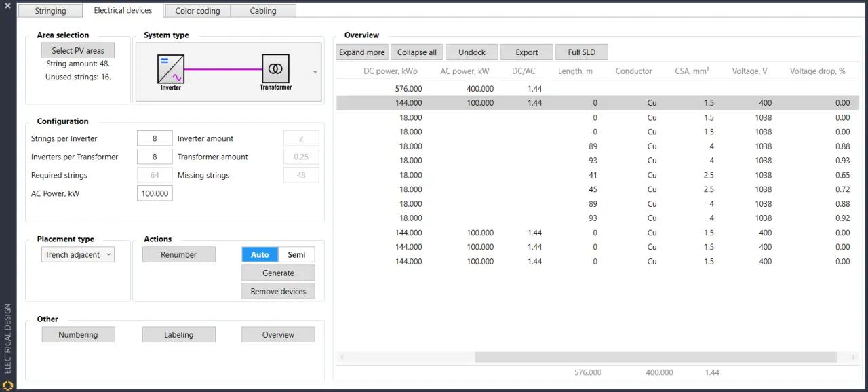This screenshot has width=868, height=392.
Task: Click the Export button
Action: [x=527, y=52]
